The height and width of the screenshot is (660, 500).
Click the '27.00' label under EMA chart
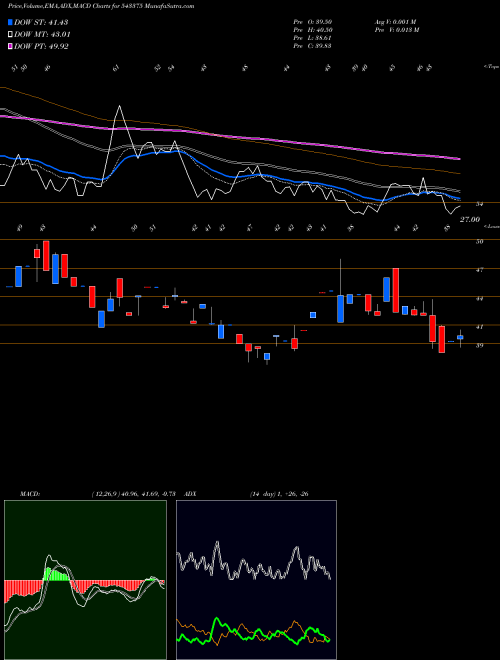[470, 219]
